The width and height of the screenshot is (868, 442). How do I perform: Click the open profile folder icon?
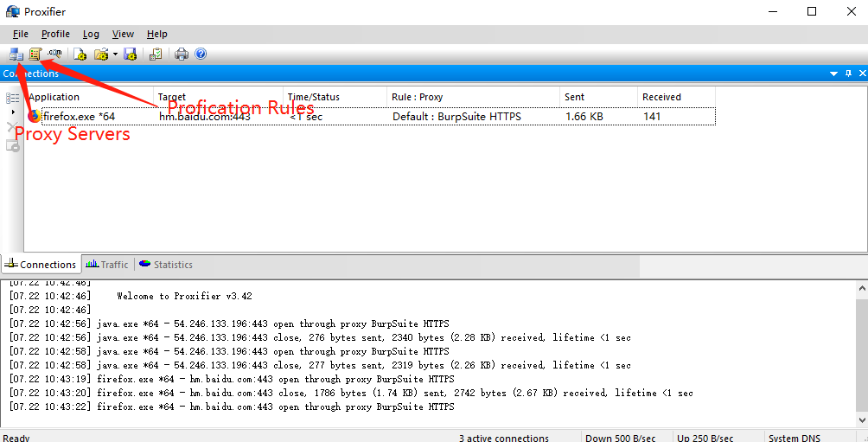[101, 54]
